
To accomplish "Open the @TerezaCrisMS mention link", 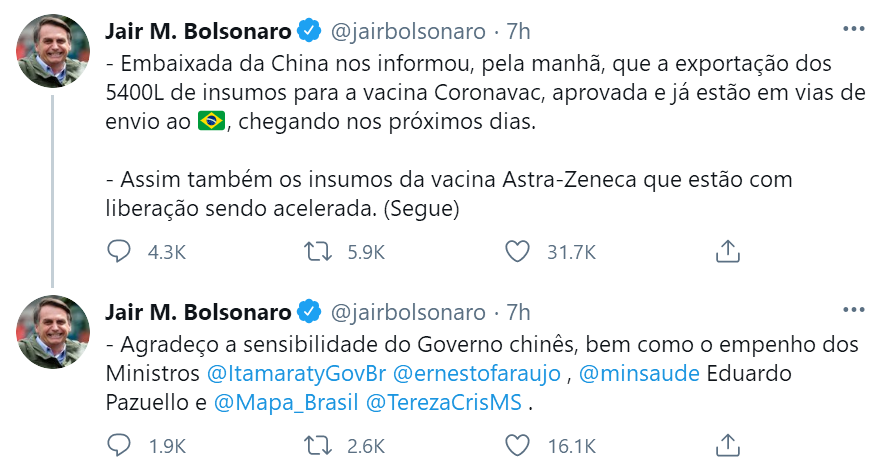I will (443, 405).
